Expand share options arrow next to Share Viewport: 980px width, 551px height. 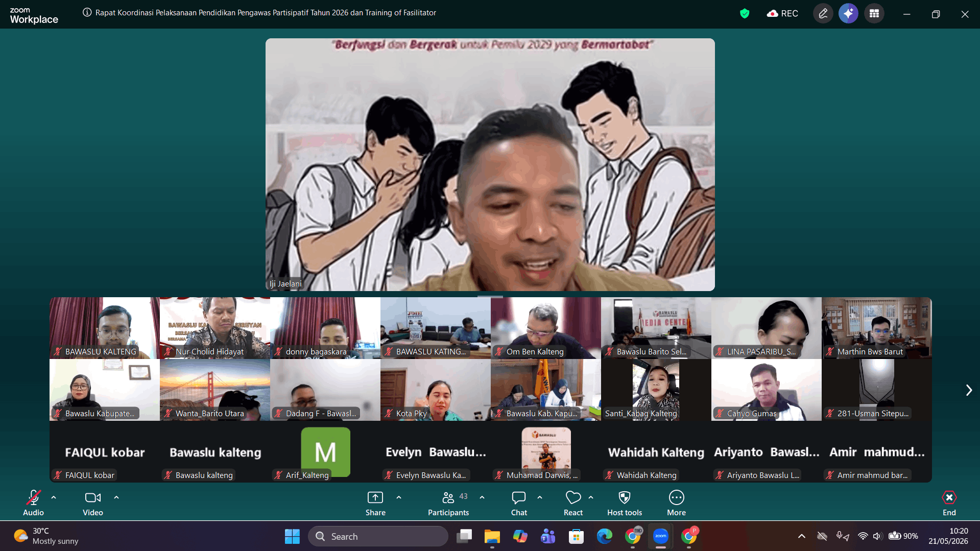[x=399, y=497]
